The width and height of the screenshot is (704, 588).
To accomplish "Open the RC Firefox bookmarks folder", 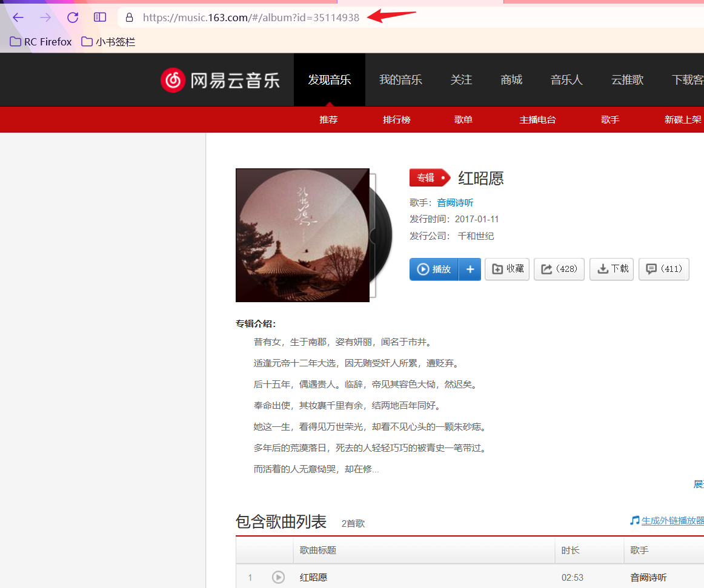I will (41, 42).
